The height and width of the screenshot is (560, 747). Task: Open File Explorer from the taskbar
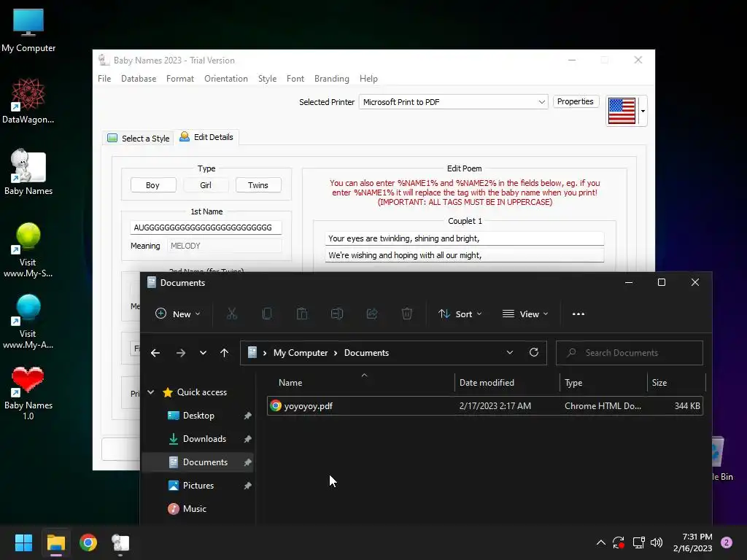point(55,542)
